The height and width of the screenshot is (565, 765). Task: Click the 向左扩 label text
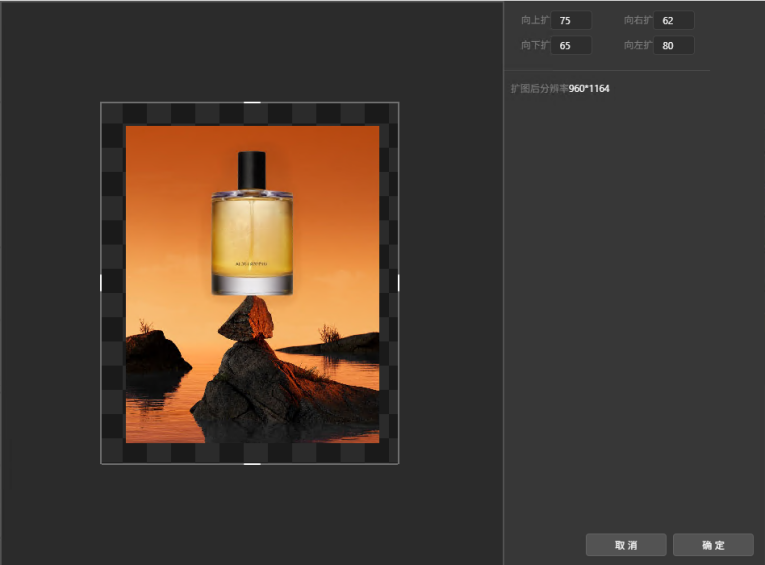pos(638,45)
